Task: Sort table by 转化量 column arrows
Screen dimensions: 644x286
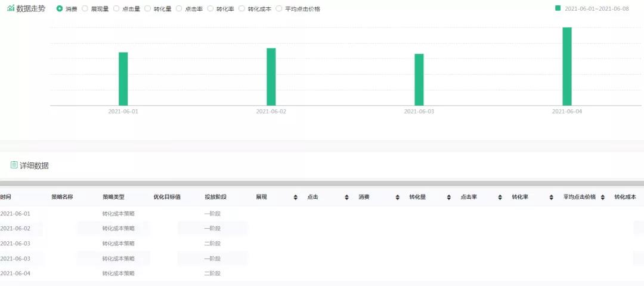Action: (449, 197)
